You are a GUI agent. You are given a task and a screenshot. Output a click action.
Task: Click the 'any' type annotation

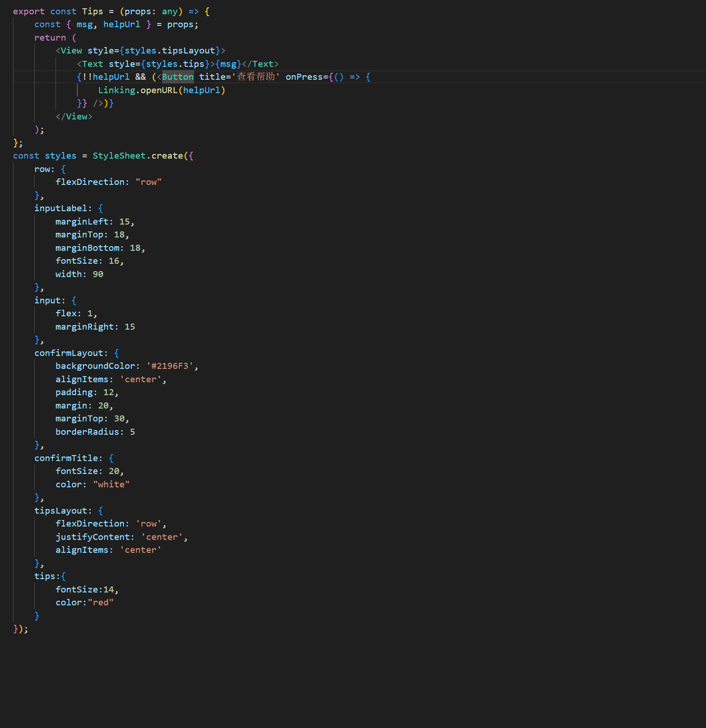pos(170,11)
